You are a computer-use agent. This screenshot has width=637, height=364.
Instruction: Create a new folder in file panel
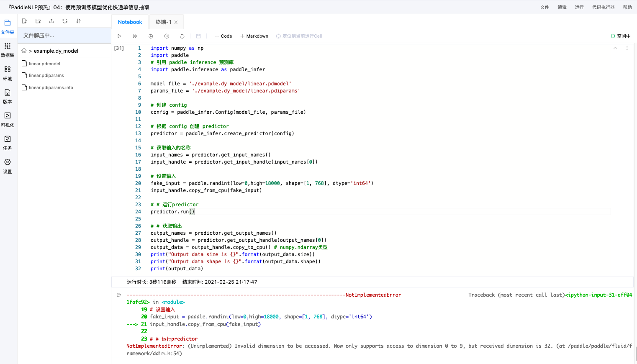click(38, 21)
